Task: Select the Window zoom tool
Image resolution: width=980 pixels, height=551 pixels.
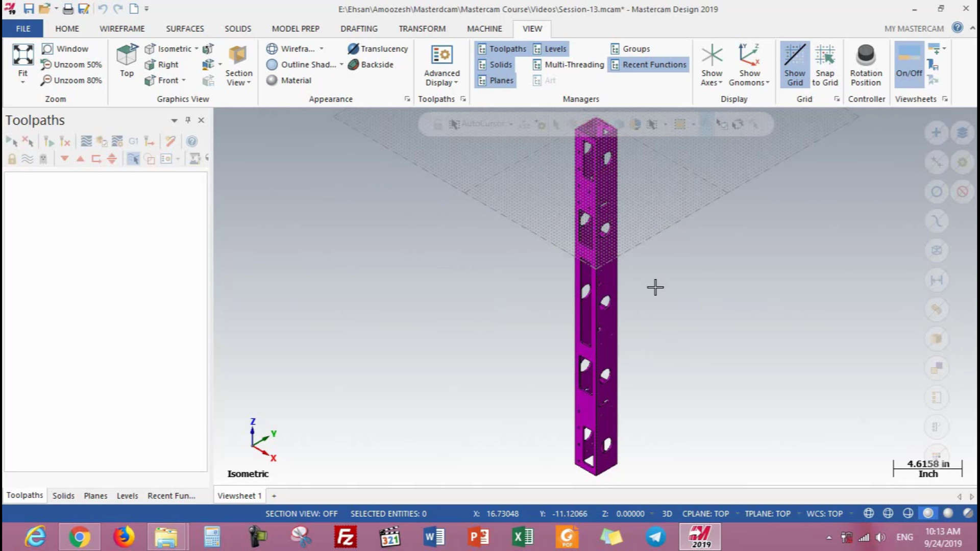Action: click(x=65, y=48)
